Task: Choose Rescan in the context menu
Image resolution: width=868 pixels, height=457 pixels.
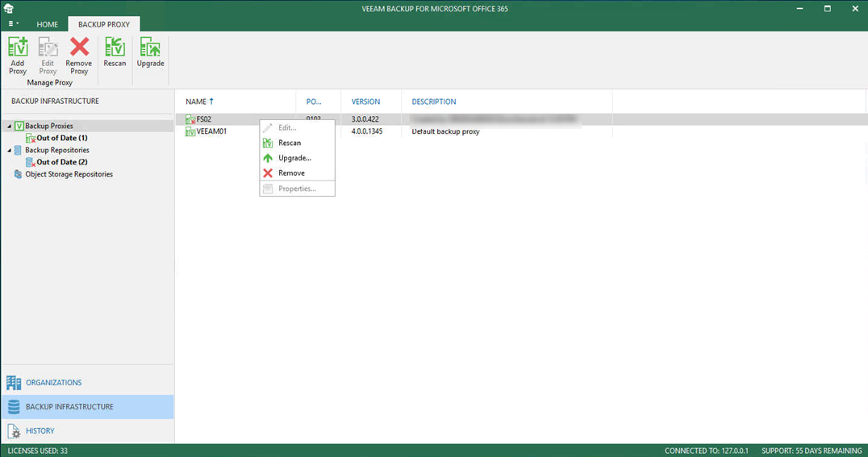Action: [x=298, y=143]
